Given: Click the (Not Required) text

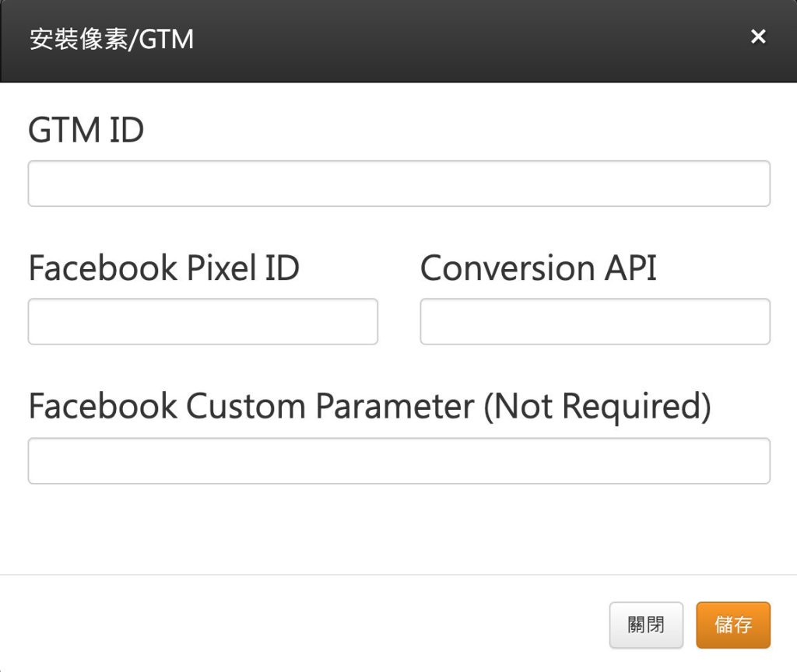Looking at the screenshot, I should 597,406.
